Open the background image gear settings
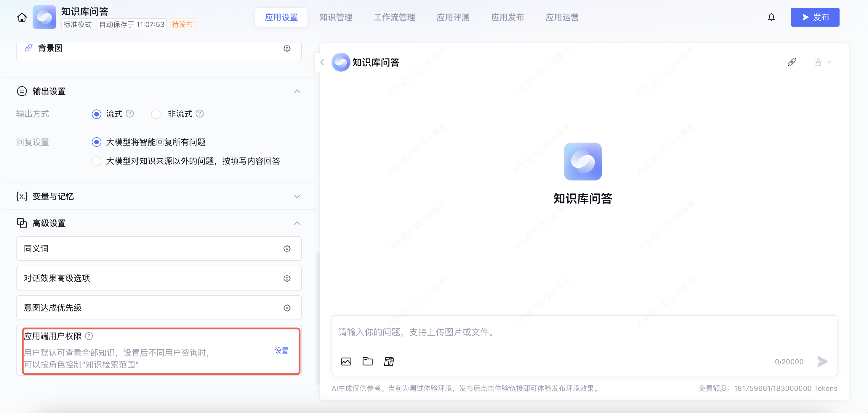Screen dimensions: 868x413 pyautogui.click(x=287, y=48)
